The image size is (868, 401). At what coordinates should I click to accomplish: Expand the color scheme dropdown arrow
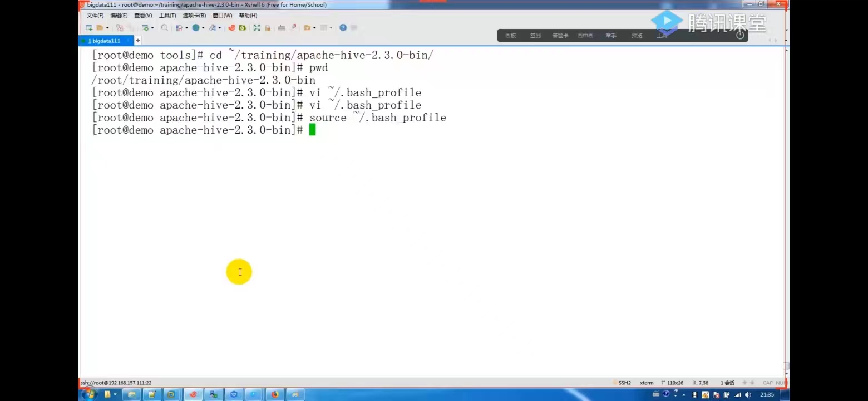click(x=186, y=28)
